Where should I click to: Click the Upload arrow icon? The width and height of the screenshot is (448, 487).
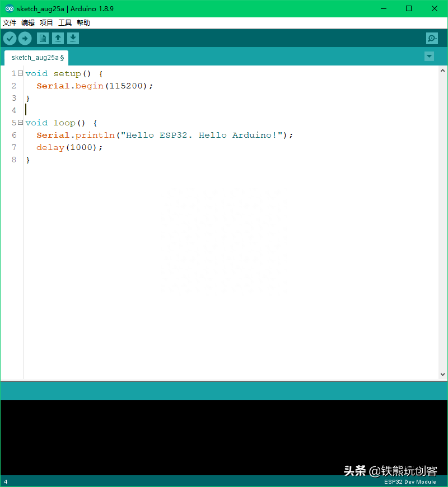coord(25,38)
